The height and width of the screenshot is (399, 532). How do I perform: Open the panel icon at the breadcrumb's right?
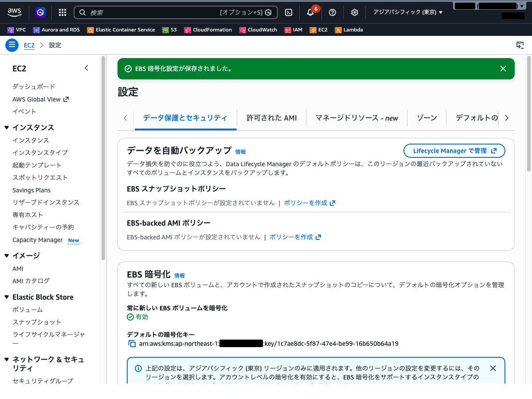point(520,45)
